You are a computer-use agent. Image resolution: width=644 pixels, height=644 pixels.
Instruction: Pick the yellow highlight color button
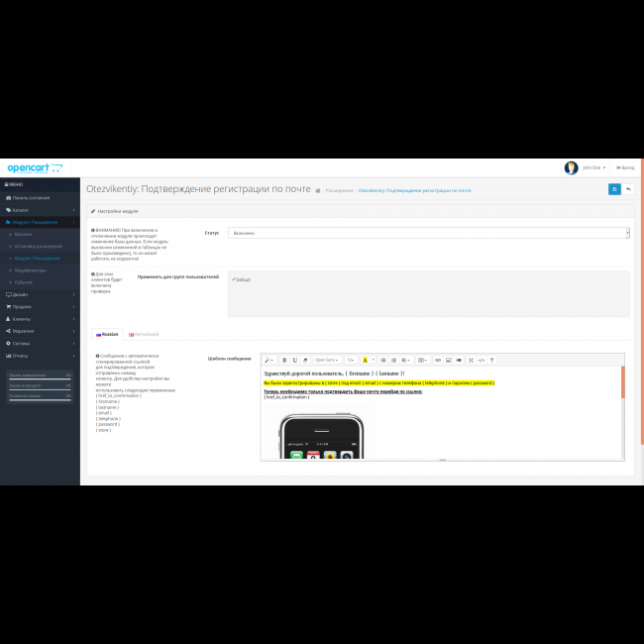365,360
